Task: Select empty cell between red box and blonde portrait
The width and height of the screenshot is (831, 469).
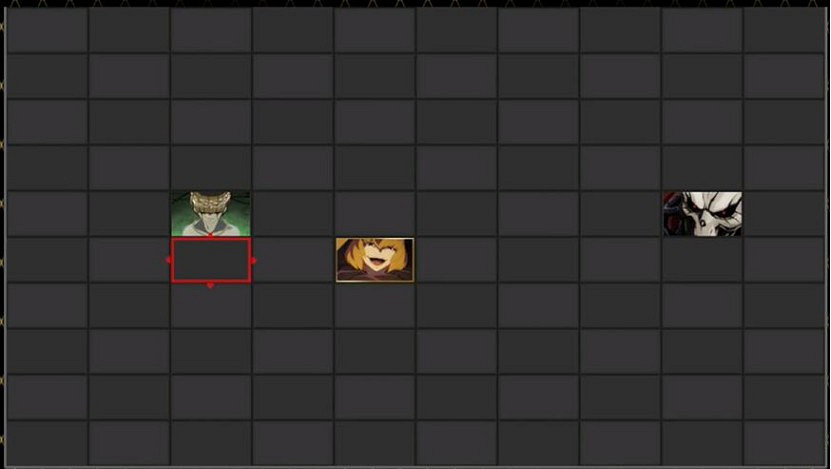Action: point(293,260)
